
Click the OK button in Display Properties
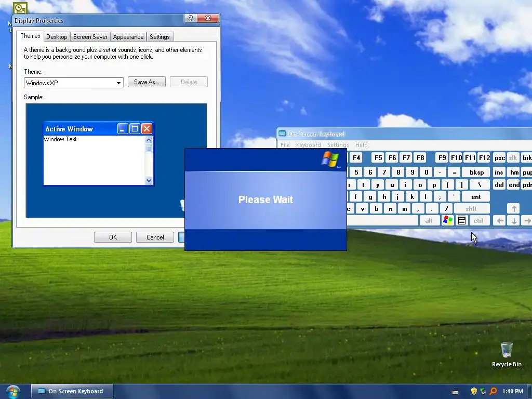tap(113, 237)
